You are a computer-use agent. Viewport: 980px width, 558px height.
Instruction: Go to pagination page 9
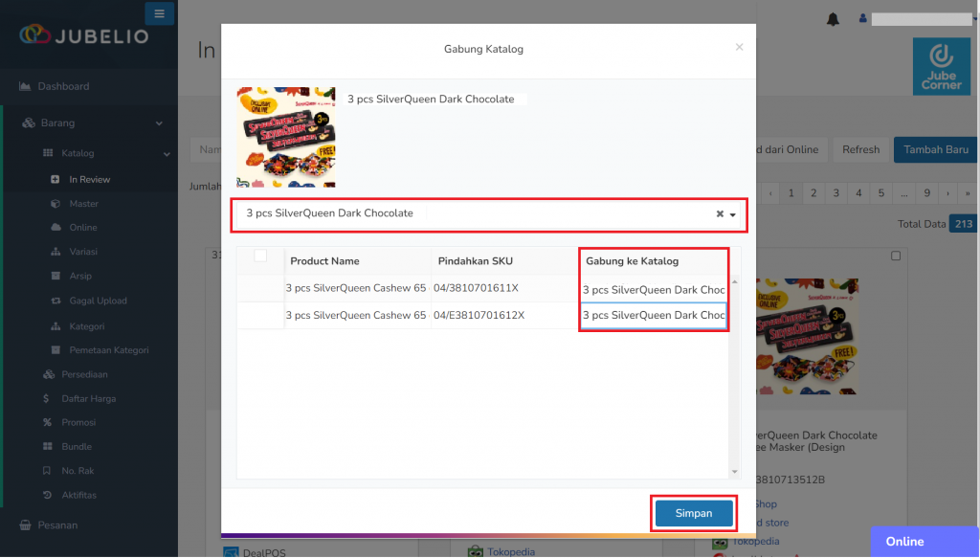926,193
